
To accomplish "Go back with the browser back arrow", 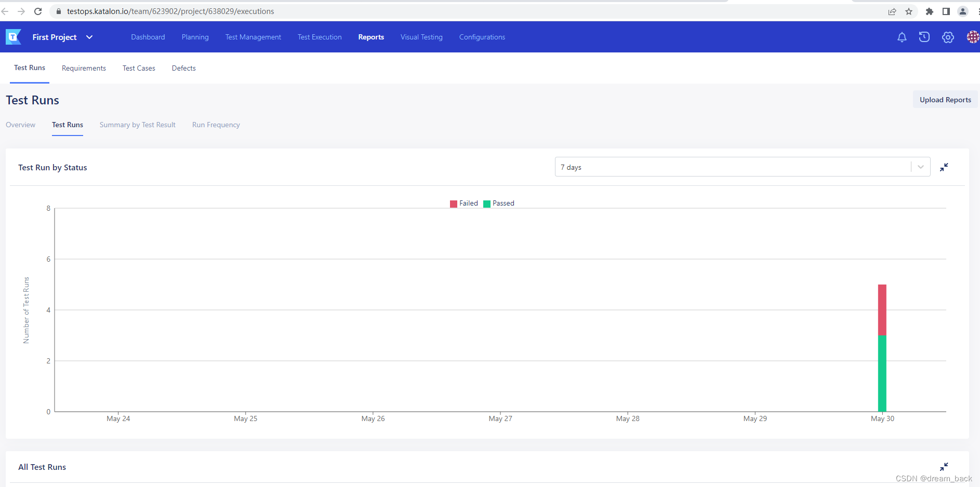I will pos(5,11).
